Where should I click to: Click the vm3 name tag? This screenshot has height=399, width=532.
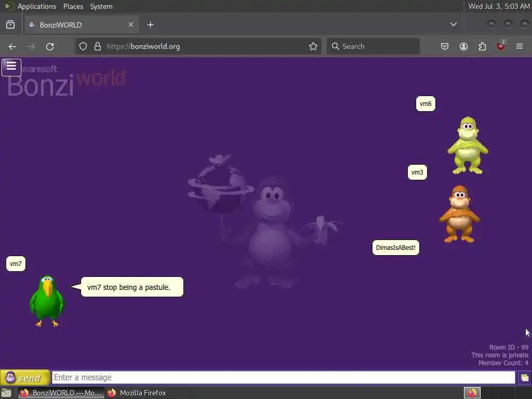pyautogui.click(x=417, y=172)
